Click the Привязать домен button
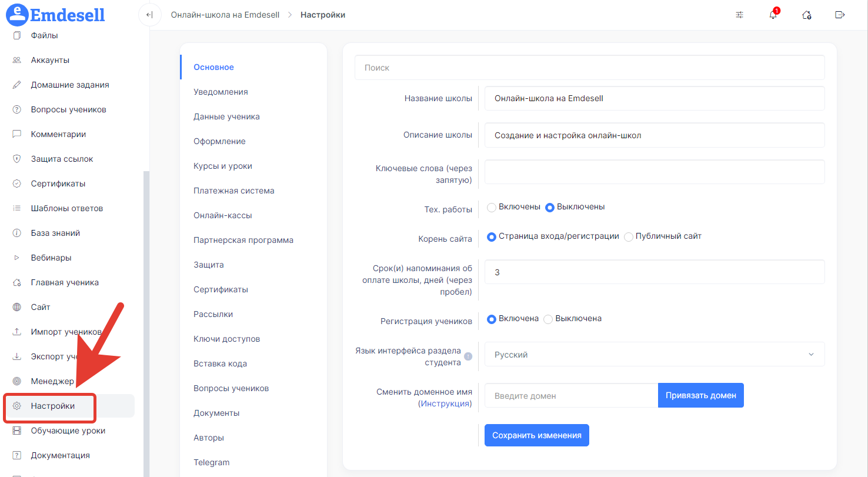The image size is (868, 477). [700, 395]
